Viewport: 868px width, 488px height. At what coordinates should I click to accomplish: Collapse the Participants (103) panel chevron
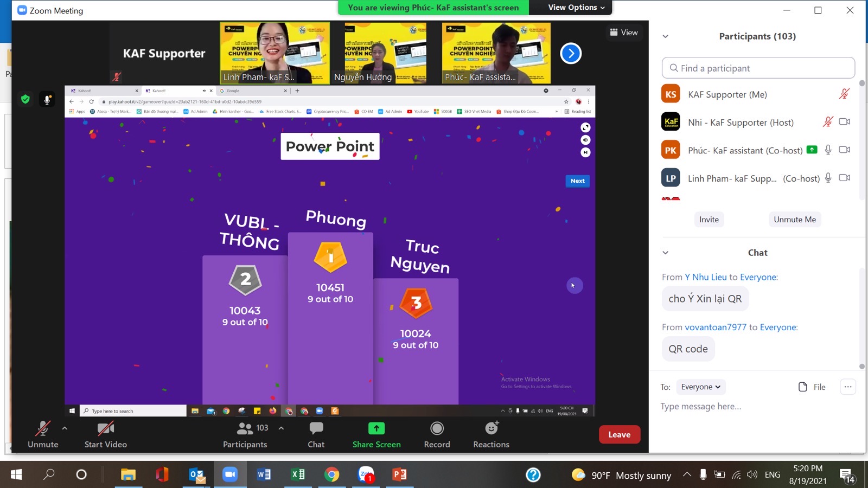point(666,36)
